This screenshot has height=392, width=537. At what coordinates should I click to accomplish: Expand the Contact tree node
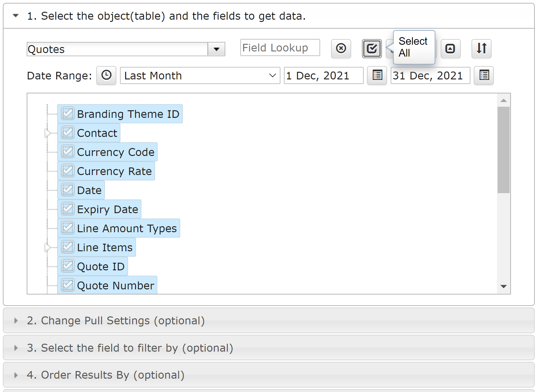48,133
